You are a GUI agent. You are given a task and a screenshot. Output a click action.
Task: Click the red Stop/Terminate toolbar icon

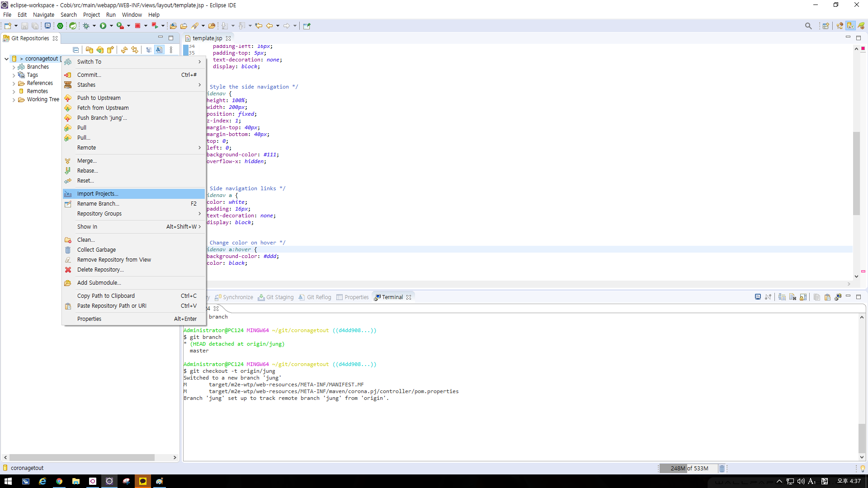pos(137,26)
